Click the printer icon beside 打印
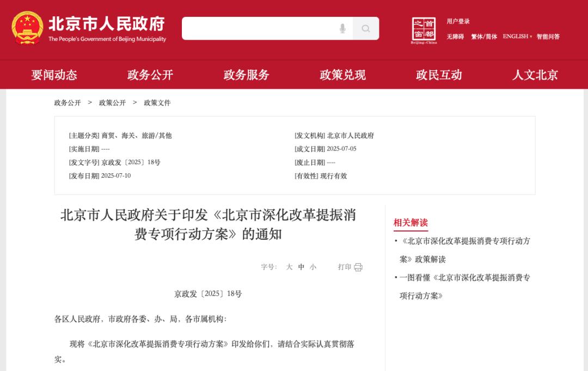This screenshot has width=588, height=371. tap(358, 267)
